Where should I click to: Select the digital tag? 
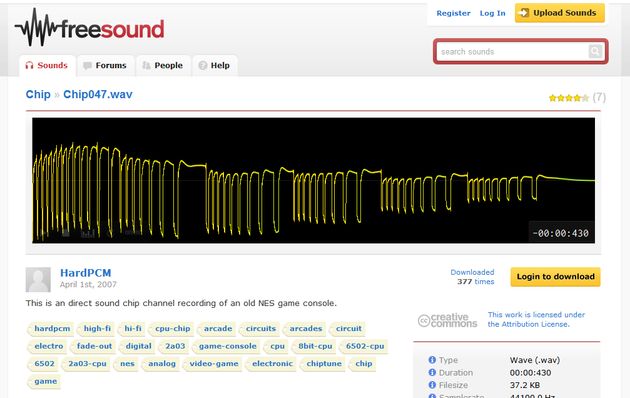137,346
